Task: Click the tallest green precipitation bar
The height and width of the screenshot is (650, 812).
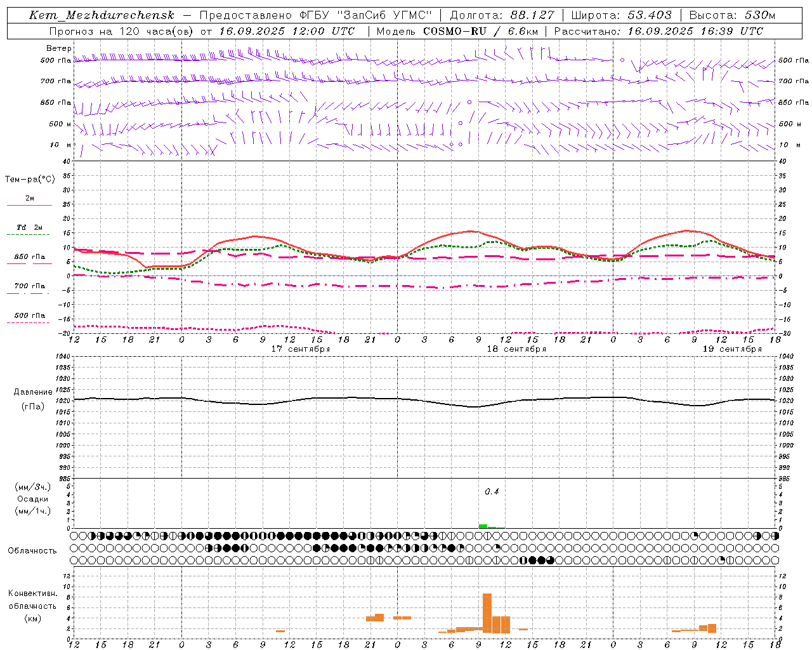Action: pyautogui.click(x=483, y=526)
